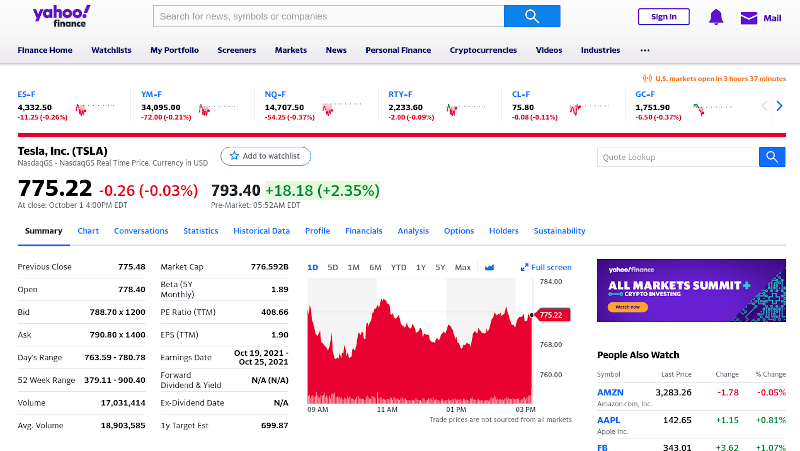Click All Markets Summit ad banner
Viewport: 800px width, 451px height.
point(691,290)
